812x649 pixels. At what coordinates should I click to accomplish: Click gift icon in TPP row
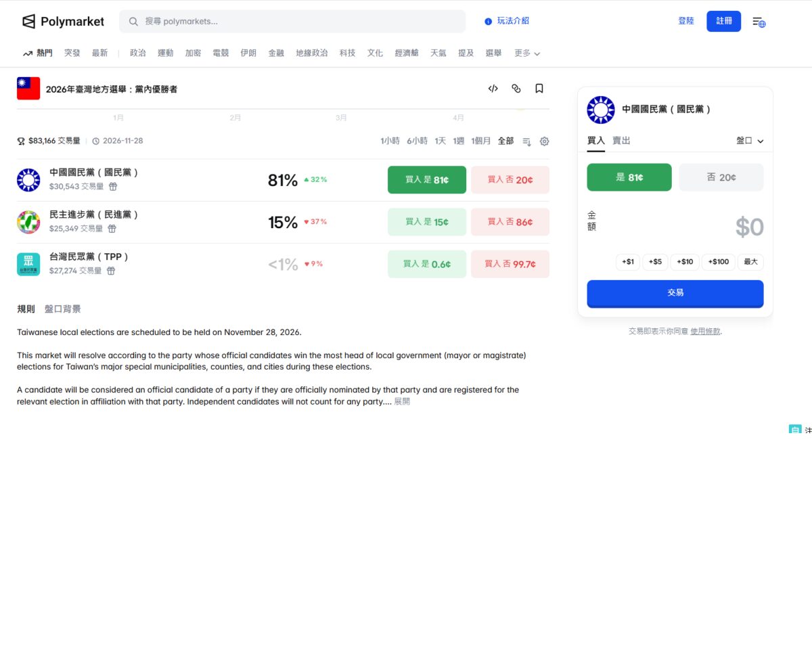[x=111, y=271]
